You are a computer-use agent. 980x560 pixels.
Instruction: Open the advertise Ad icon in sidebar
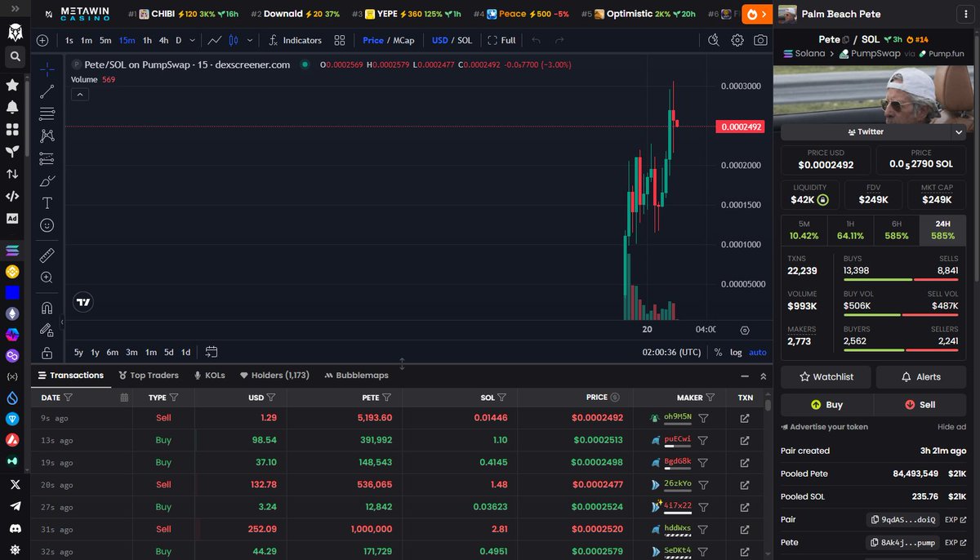tap(12, 219)
